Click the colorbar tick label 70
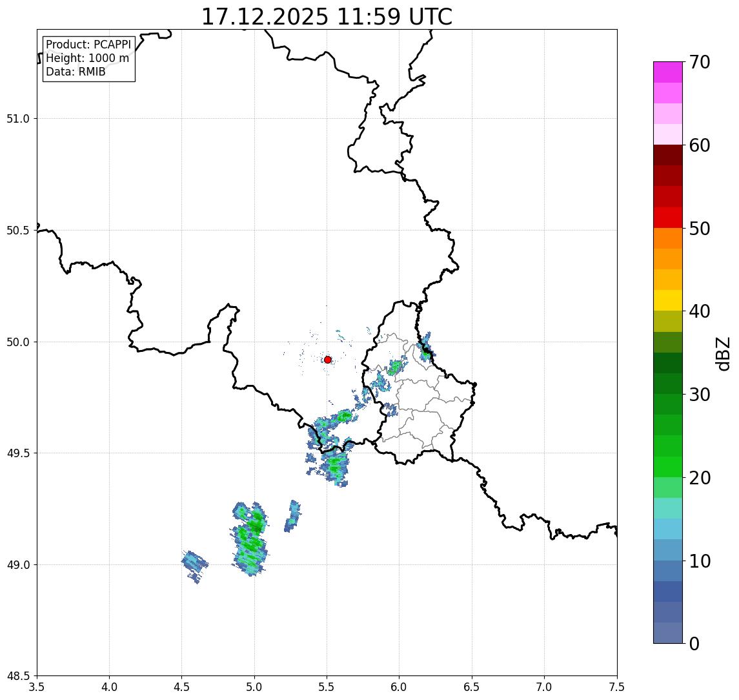 [700, 62]
